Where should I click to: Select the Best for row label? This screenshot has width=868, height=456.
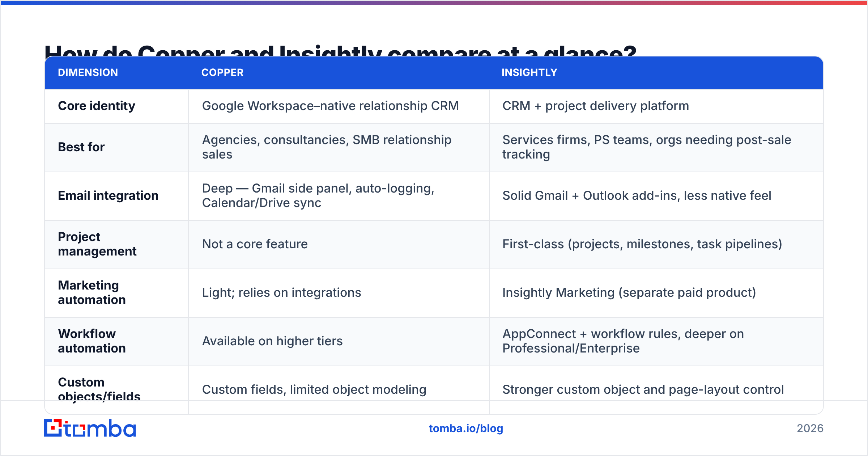click(x=81, y=147)
